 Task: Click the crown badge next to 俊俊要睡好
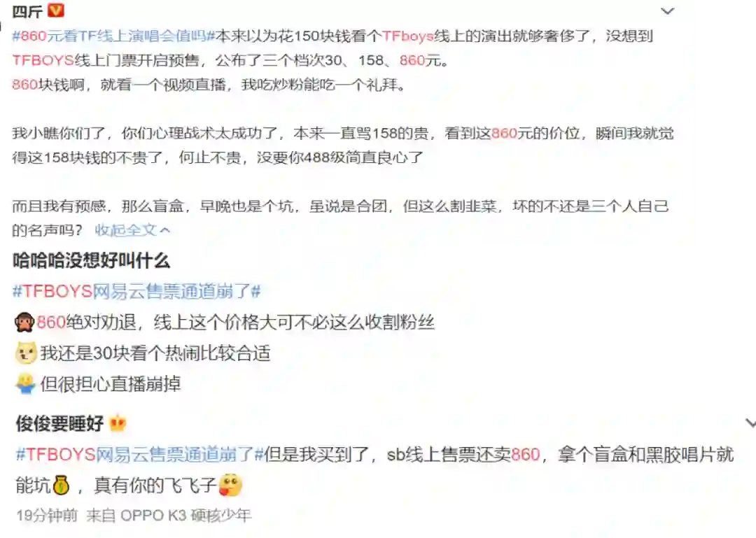click(118, 423)
